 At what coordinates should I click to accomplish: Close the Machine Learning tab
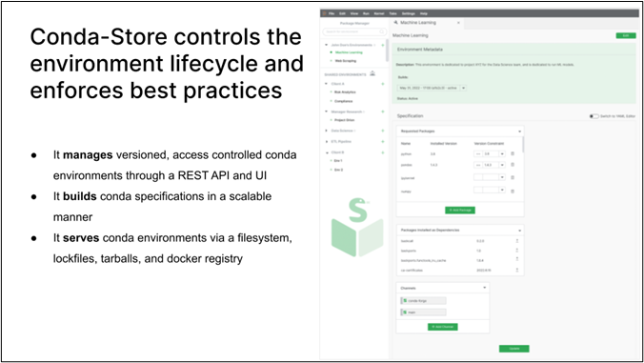(x=458, y=23)
